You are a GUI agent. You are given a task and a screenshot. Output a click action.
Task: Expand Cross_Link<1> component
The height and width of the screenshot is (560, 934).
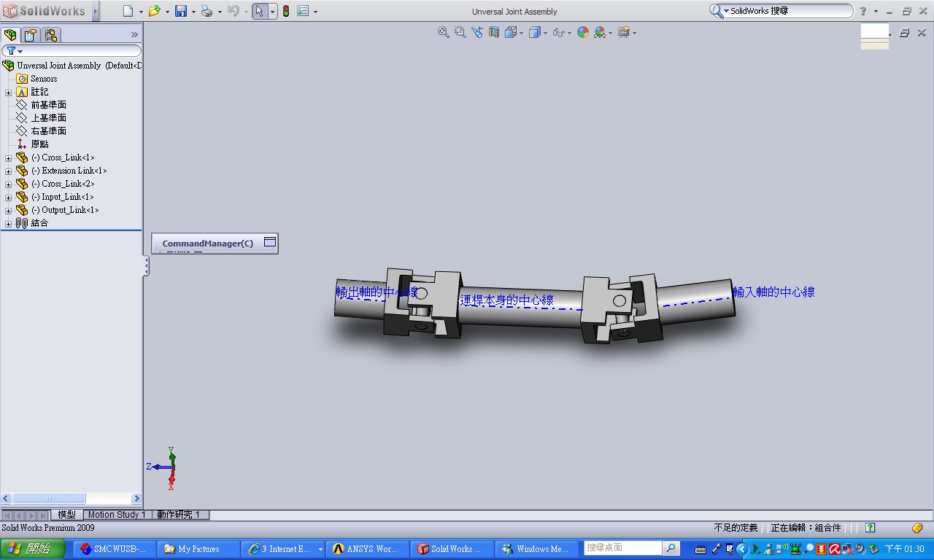pos(8,158)
